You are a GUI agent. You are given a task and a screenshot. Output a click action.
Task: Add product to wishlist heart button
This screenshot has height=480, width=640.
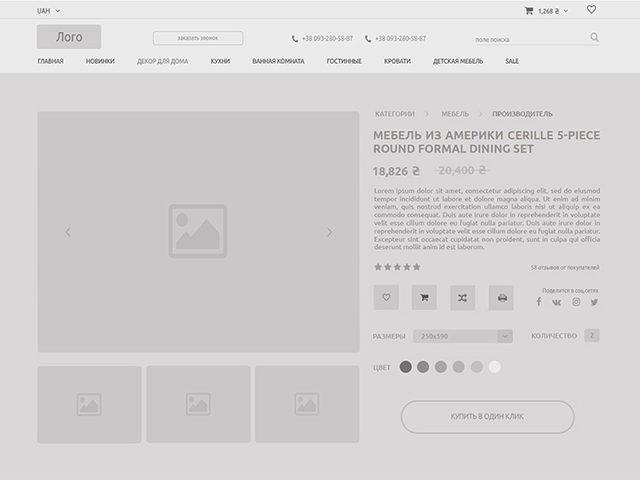tap(386, 298)
